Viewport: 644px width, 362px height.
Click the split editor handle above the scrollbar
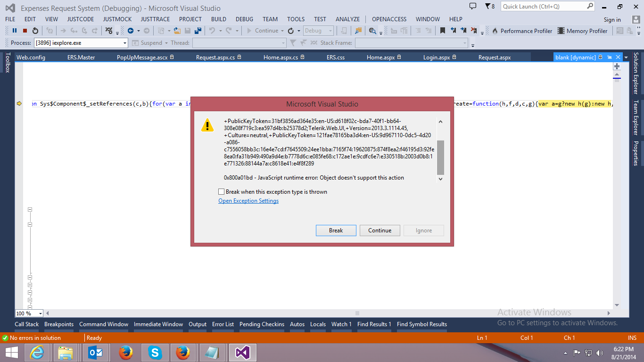pyautogui.click(x=617, y=66)
